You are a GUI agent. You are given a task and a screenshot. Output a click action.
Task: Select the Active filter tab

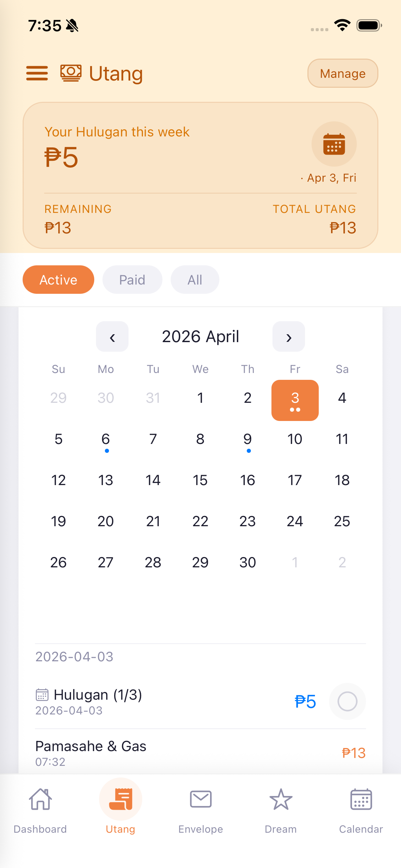pos(58,280)
